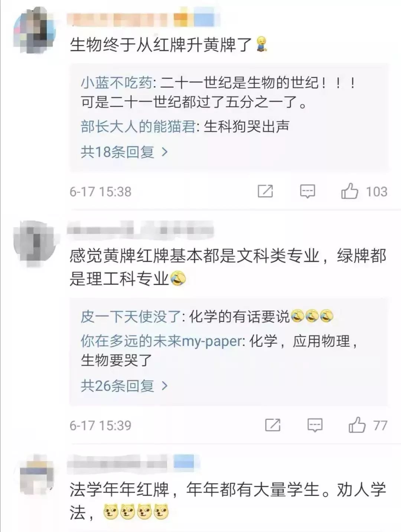The image size is (401, 532).
Task: Repost the 6-17 15:38 comment
Action: [265, 191]
